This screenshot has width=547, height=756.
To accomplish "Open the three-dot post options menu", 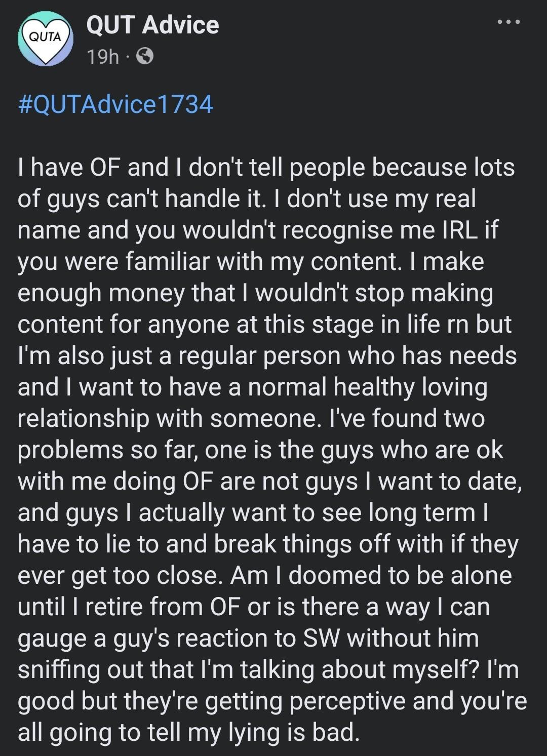I will click(x=509, y=22).
